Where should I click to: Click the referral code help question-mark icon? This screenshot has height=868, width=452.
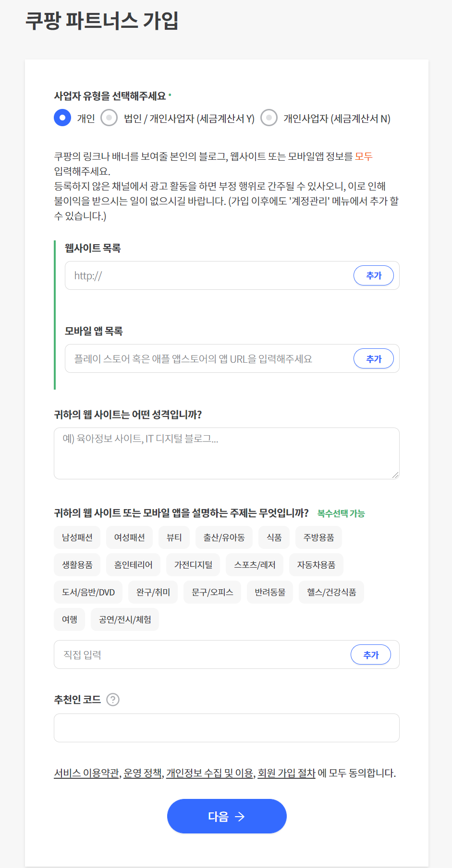click(x=113, y=700)
